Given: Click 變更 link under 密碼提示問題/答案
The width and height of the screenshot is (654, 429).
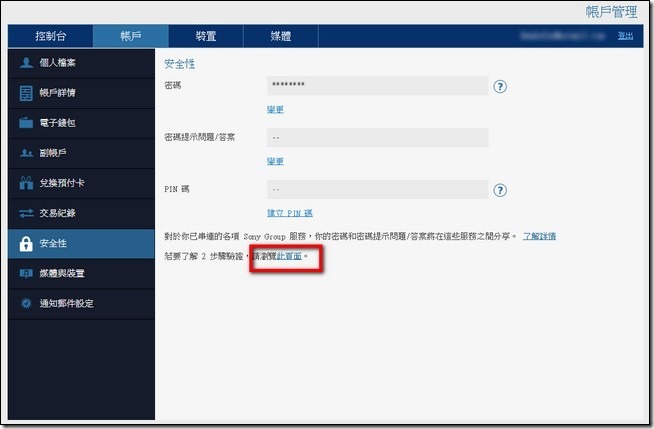Looking at the screenshot, I should click(x=275, y=161).
